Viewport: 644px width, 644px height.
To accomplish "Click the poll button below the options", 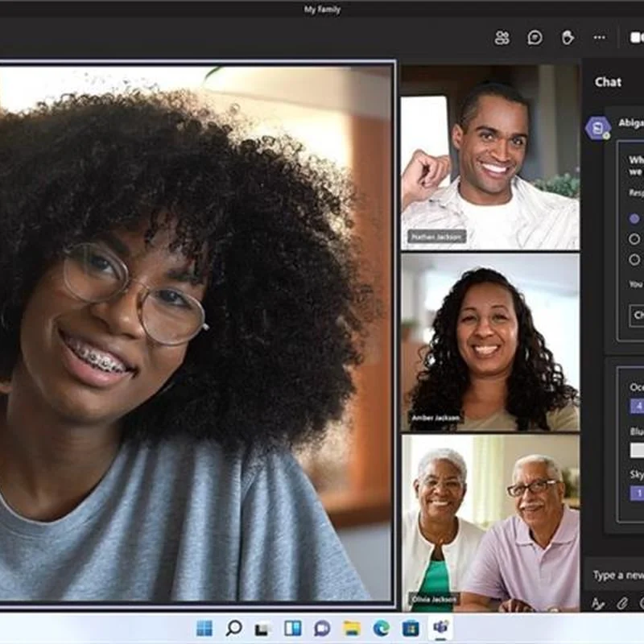I will tap(637, 315).
